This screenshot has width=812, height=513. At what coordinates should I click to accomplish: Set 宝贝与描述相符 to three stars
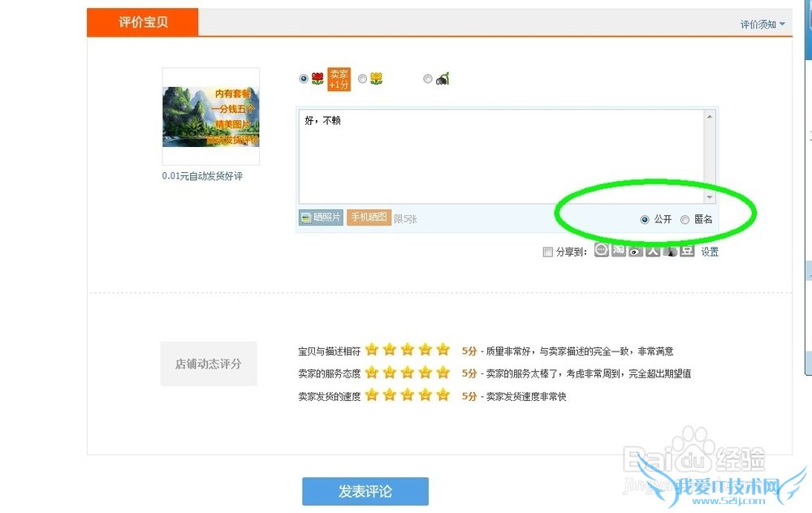pyautogui.click(x=408, y=350)
